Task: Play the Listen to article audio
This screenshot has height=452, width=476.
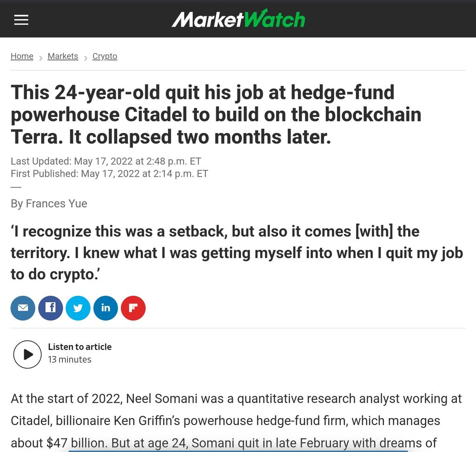Action: (27, 354)
